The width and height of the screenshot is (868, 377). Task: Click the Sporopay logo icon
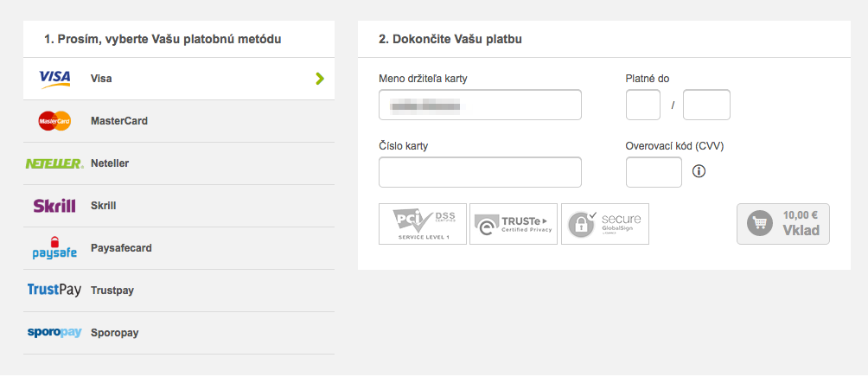[54, 333]
